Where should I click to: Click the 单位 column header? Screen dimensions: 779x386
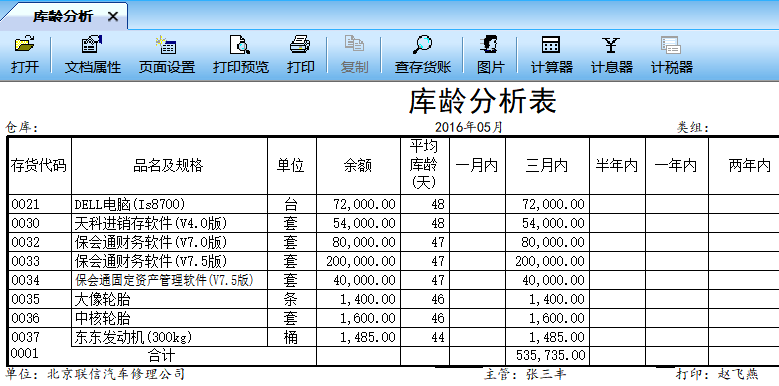[x=292, y=166]
